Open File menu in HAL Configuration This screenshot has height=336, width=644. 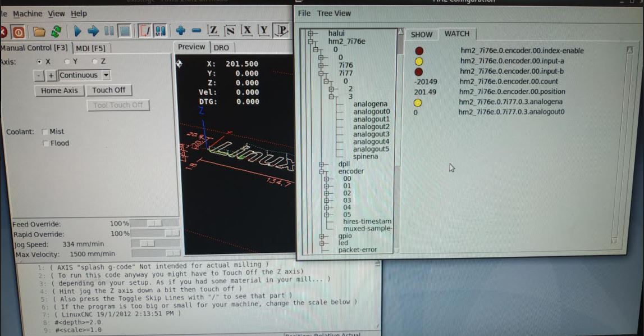tap(304, 13)
